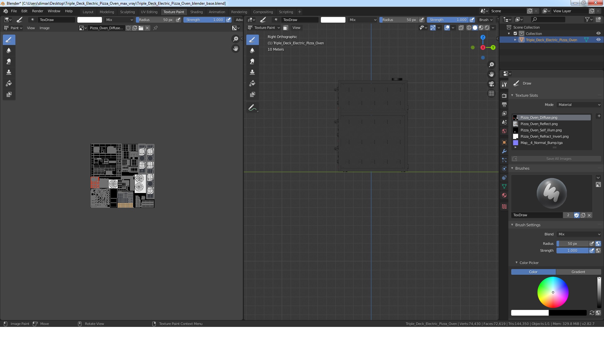The image size is (604, 364).
Task: Open the Blend Mix dropdown in Brush Settings
Action: 579,234
